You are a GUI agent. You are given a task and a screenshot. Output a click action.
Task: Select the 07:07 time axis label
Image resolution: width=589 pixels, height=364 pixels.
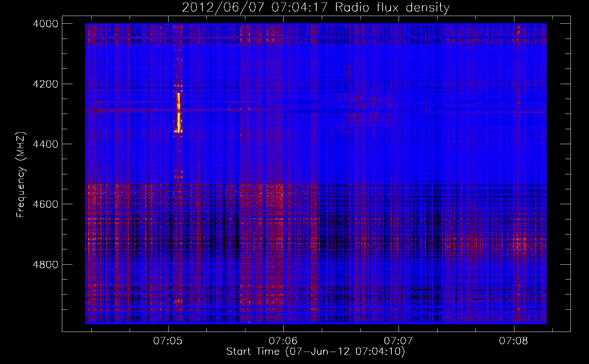tap(399, 341)
